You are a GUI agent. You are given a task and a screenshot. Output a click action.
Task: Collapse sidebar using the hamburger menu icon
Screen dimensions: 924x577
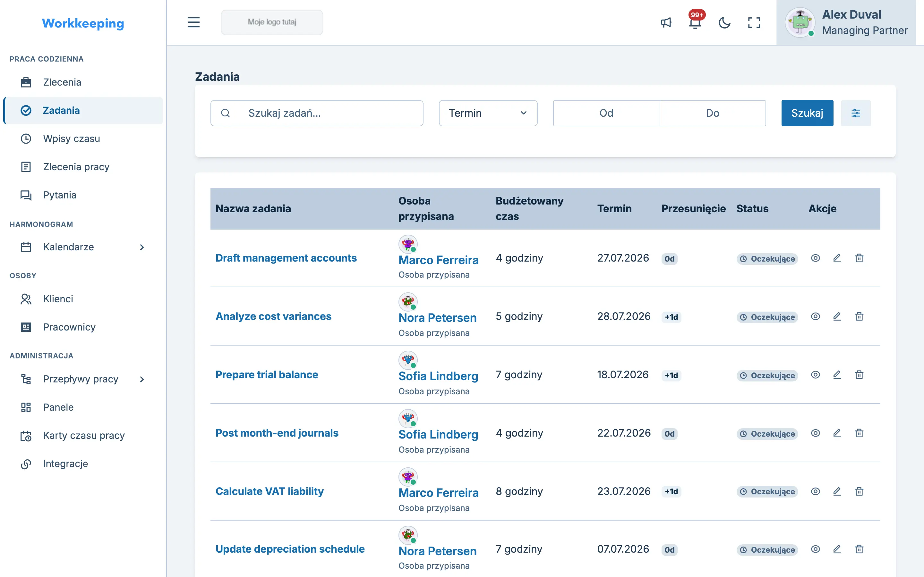click(193, 22)
